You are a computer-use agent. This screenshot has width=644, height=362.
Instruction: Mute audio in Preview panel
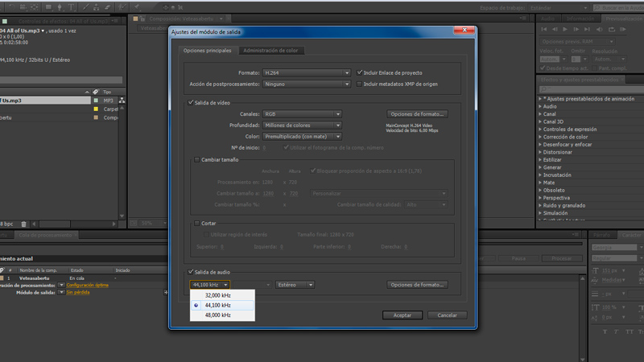[x=600, y=29]
